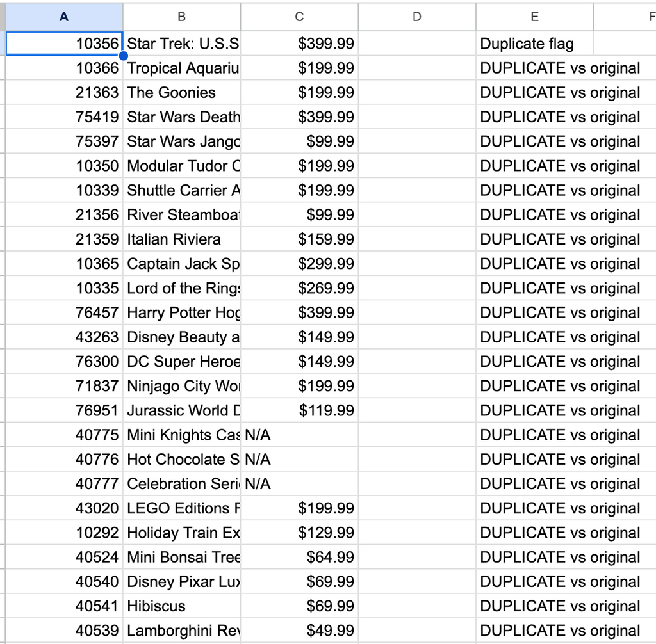Click the $49.99 price for Lamborghini Rev
The width and height of the screenshot is (656, 644).
coord(299,630)
